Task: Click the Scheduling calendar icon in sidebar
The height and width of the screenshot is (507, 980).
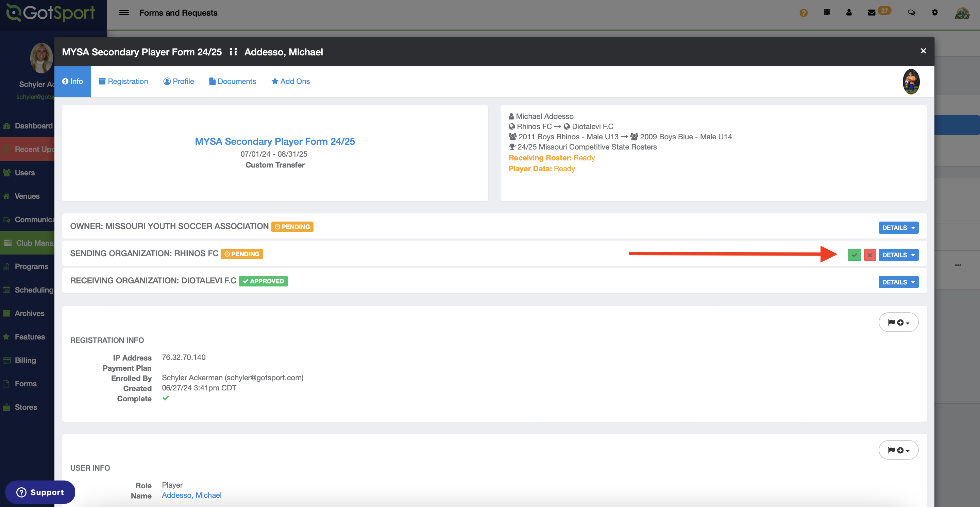Action: [x=6, y=290]
